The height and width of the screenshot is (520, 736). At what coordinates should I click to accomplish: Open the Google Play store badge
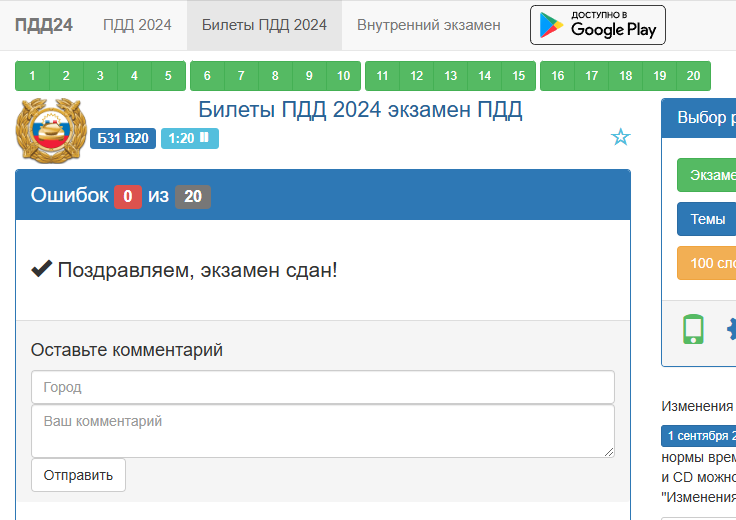point(597,25)
